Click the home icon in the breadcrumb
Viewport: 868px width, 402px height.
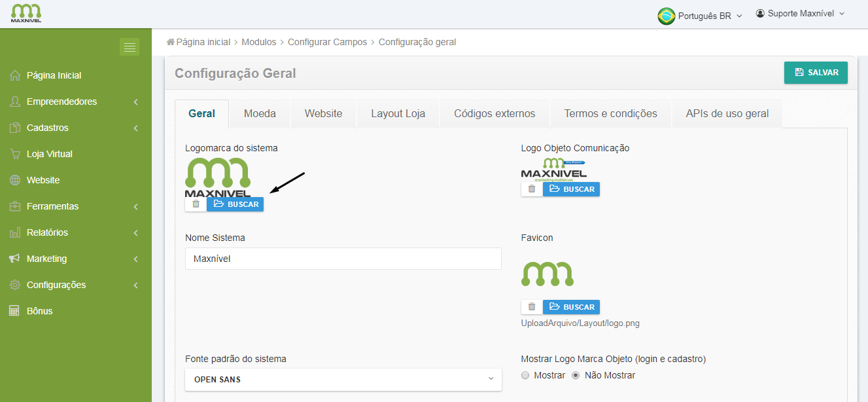(x=171, y=42)
